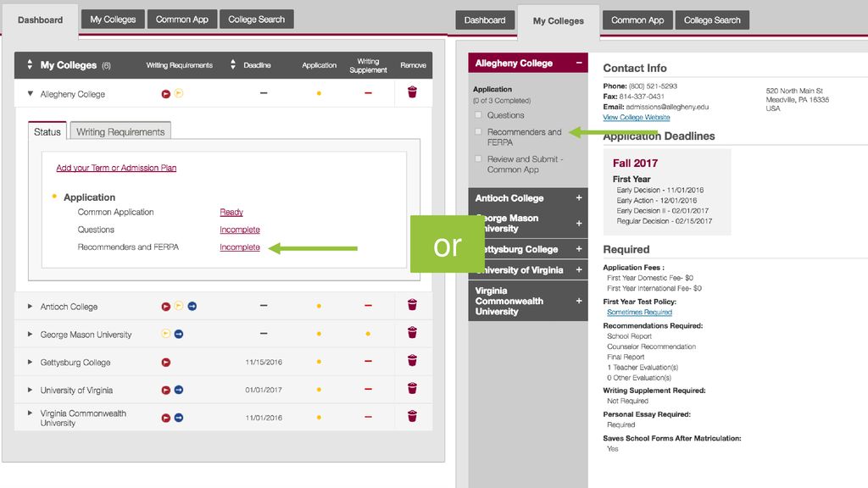Click the red writing icon for Virginia Commonwealth University

coord(165,418)
